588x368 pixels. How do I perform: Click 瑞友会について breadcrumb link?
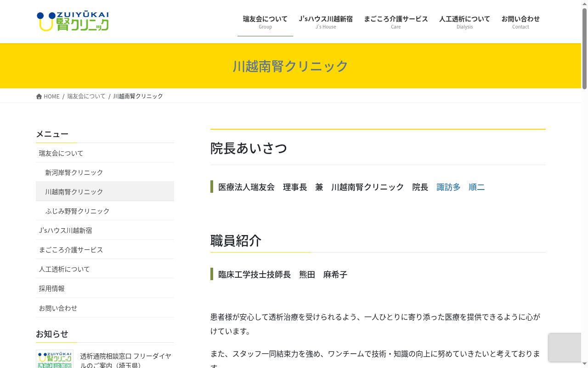click(x=86, y=96)
